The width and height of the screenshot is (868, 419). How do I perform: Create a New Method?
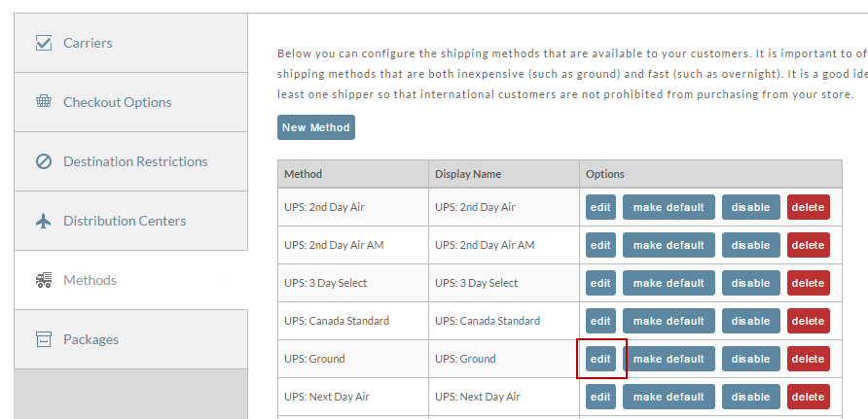[x=316, y=127]
